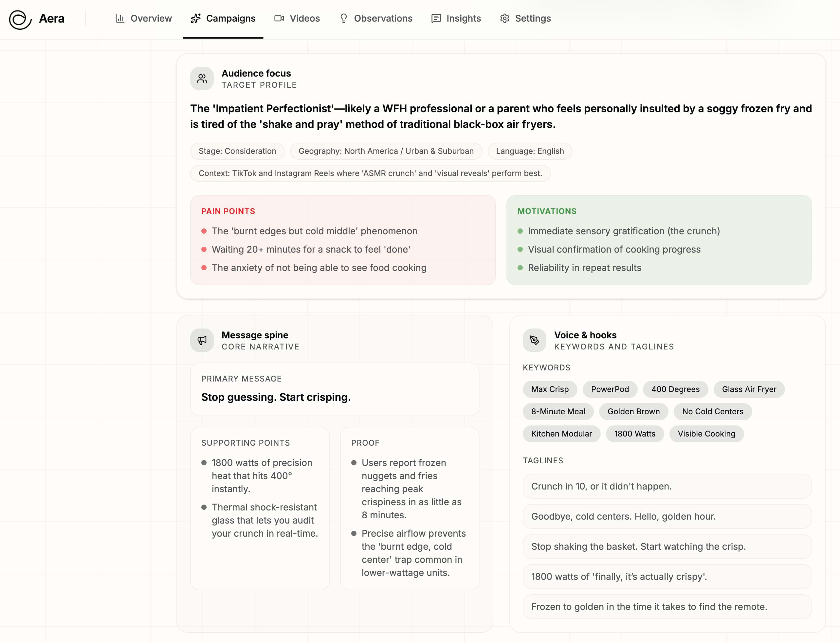Open the Stage: Consideration filter
The image size is (840, 642).
pyautogui.click(x=237, y=151)
